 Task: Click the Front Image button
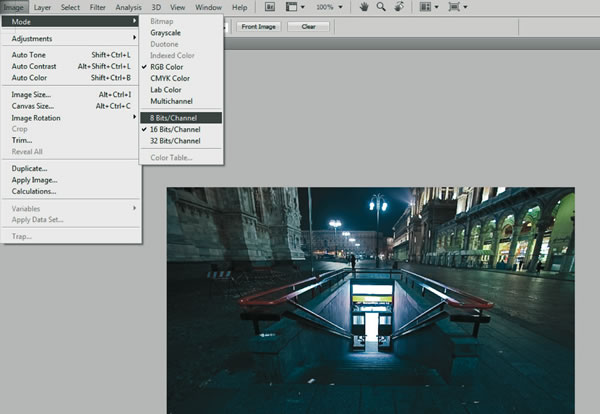(x=259, y=26)
